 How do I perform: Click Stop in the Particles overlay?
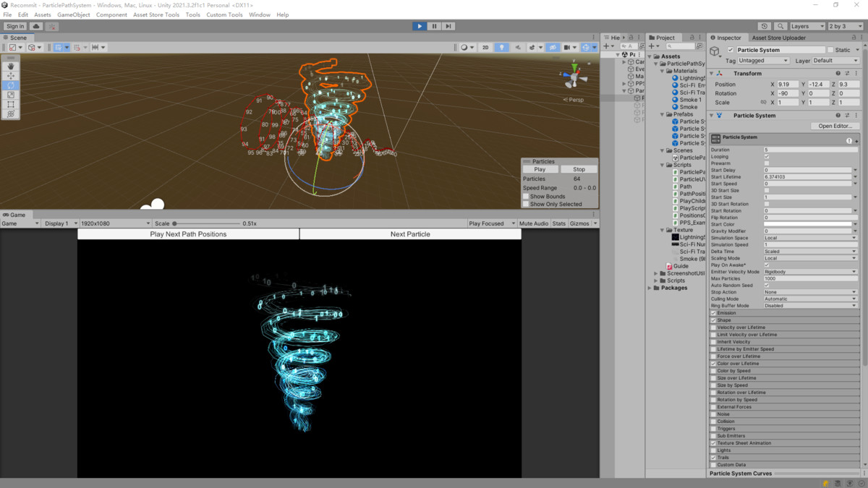click(579, 169)
